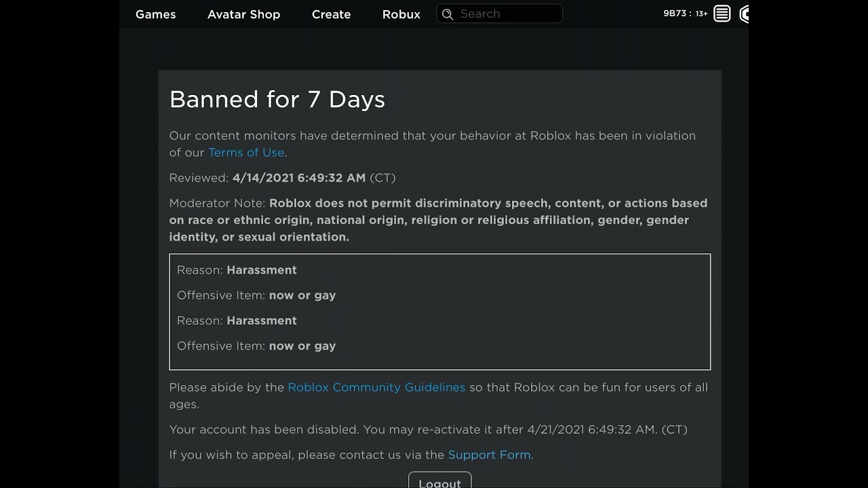
Task: Click the 13+ age badge
Action: pos(701,14)
